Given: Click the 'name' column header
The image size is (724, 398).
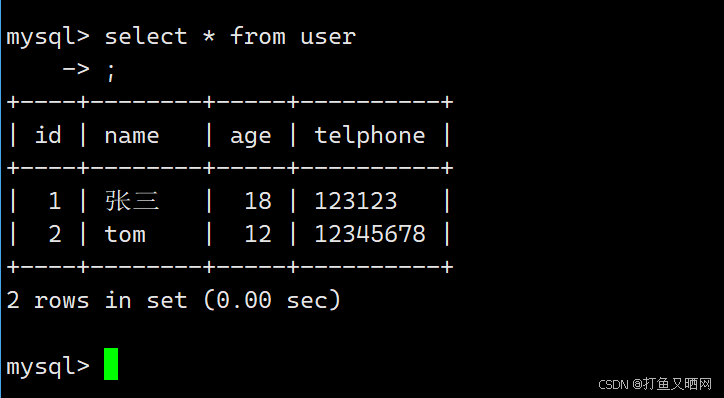Looking at the screenshot, I should tap(132, 136).
